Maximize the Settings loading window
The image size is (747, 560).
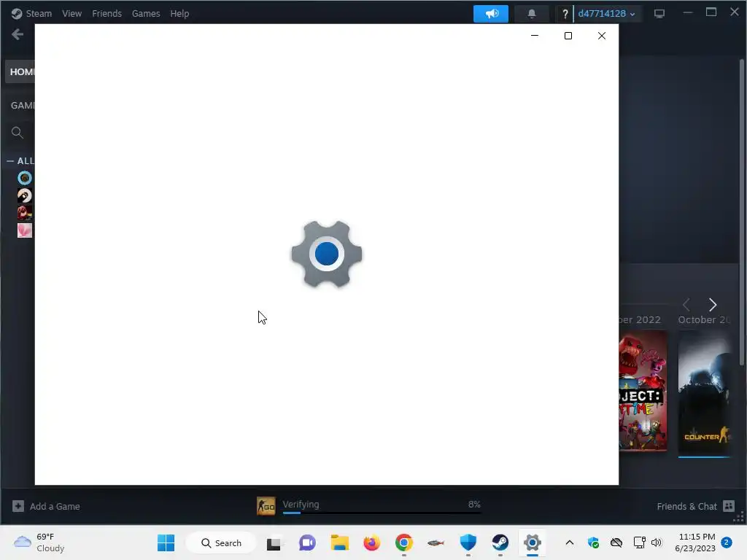568,36
